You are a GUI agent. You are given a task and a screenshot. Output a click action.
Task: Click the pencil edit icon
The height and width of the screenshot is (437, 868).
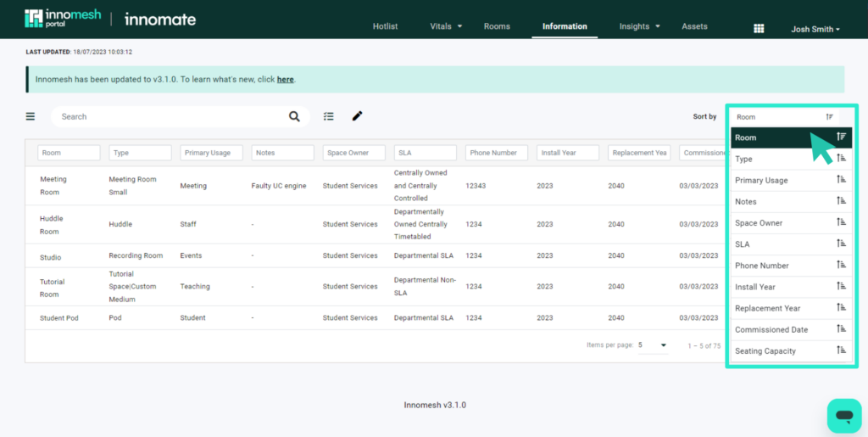coord(357,115)
